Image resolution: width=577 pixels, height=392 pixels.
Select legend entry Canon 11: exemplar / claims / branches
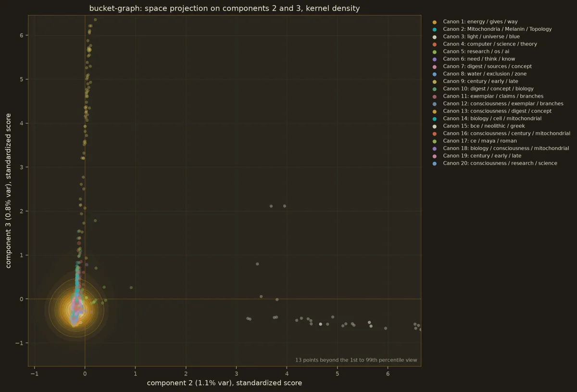(x=493, y=96)
